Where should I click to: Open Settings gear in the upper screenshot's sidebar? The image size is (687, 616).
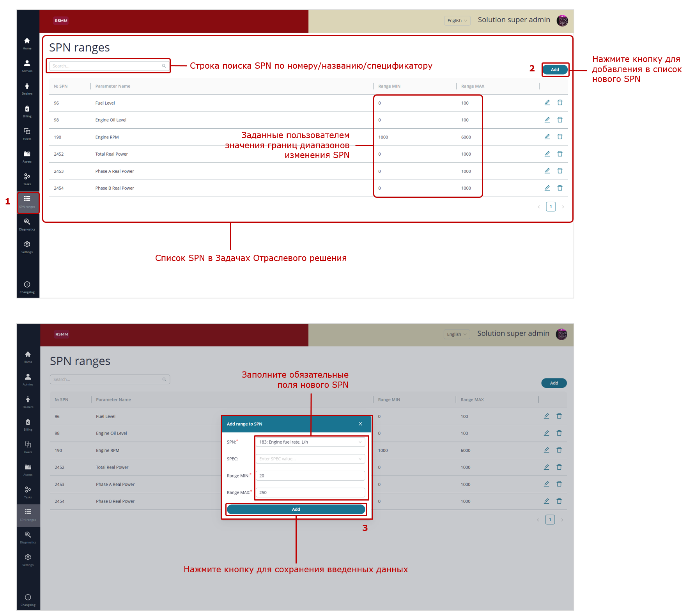pos(27,246)
